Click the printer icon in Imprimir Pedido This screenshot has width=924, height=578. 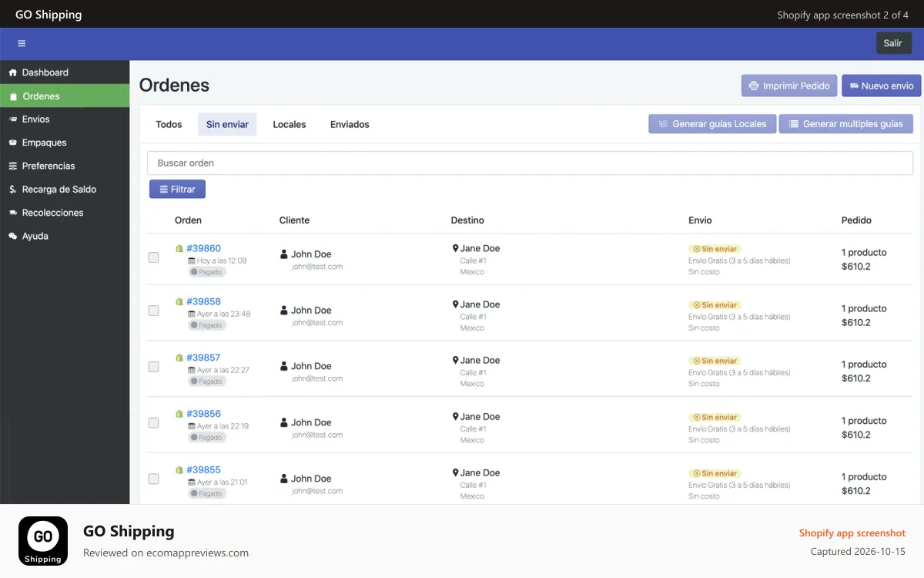pyautogui.click(x=755, y=86)
